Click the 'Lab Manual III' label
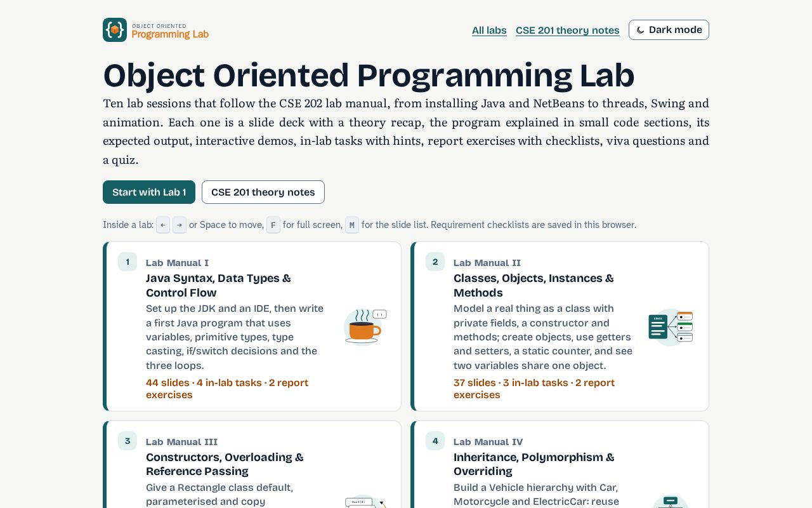812x508 pixels. [181, 442]
